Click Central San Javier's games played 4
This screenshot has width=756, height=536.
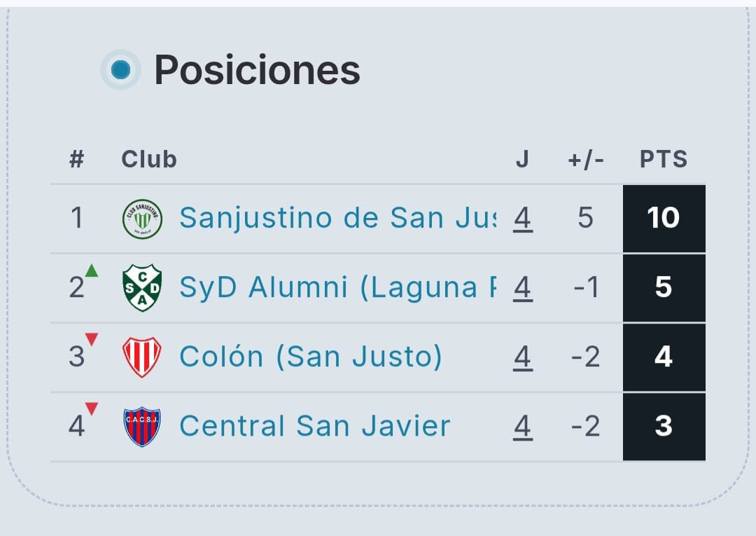click(x=522, y=427)
